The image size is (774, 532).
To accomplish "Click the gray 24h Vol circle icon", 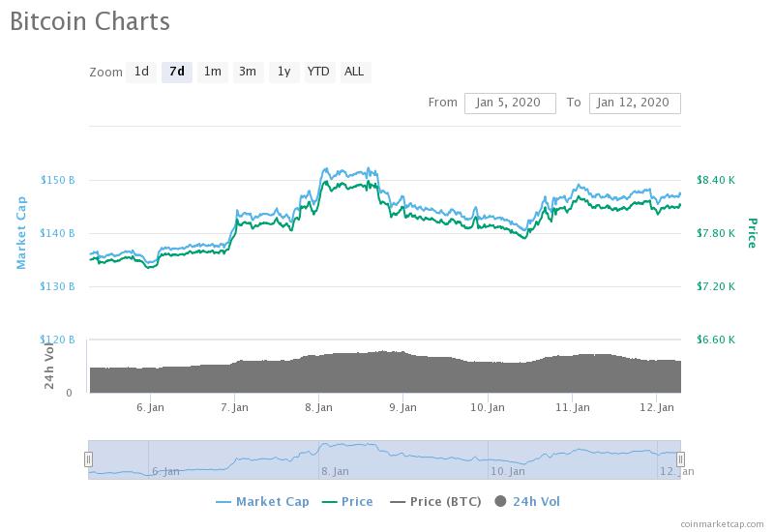I will pyautogui.click(x=500, y=501).
